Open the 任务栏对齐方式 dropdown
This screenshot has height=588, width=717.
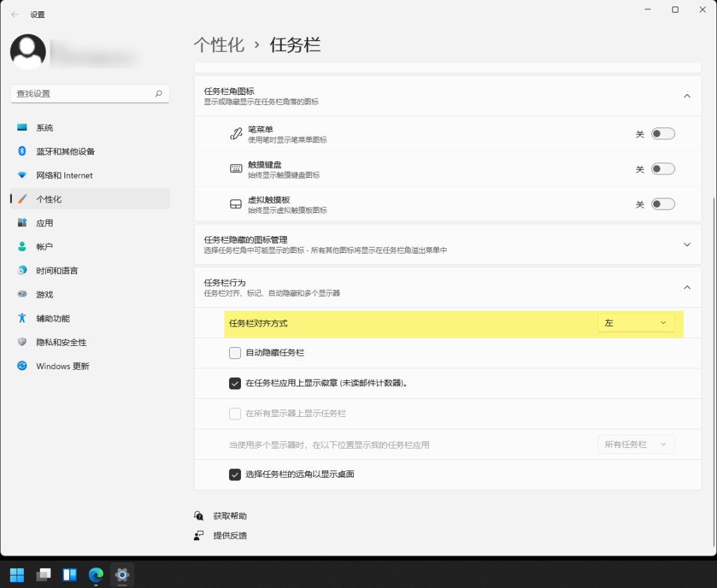tap(636, 323)
